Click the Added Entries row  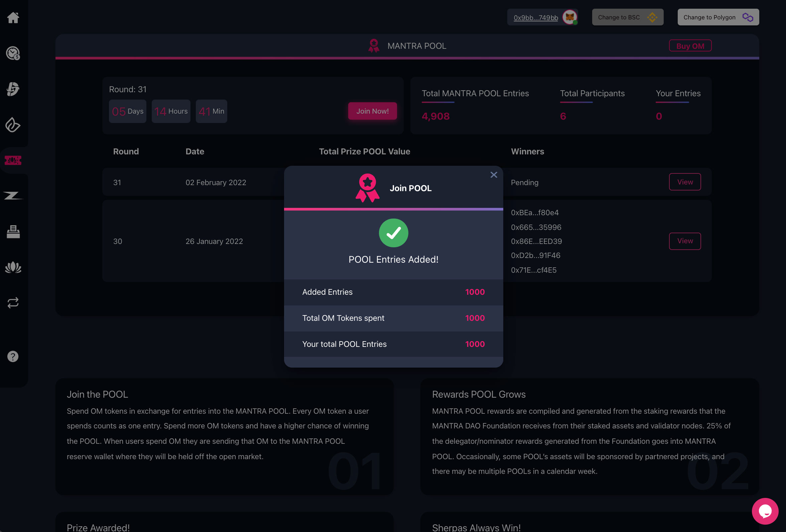coord(393,292)
